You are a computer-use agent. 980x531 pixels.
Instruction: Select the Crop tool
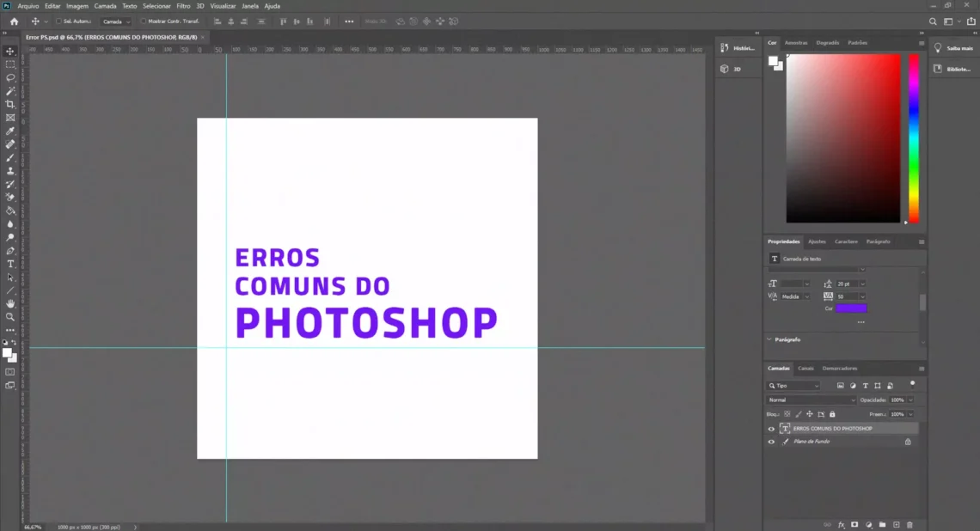click(10, 104)
